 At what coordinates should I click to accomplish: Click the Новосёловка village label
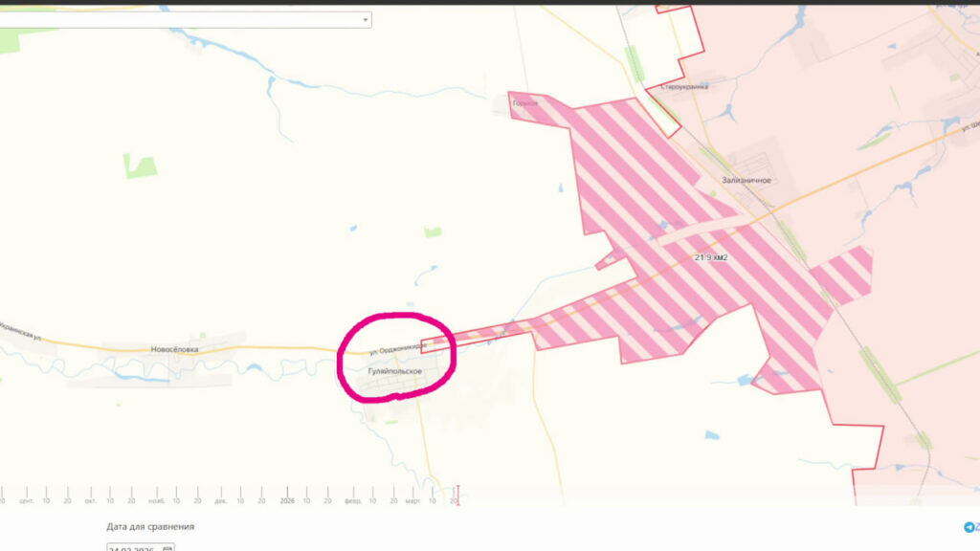[x=174, y=350]
